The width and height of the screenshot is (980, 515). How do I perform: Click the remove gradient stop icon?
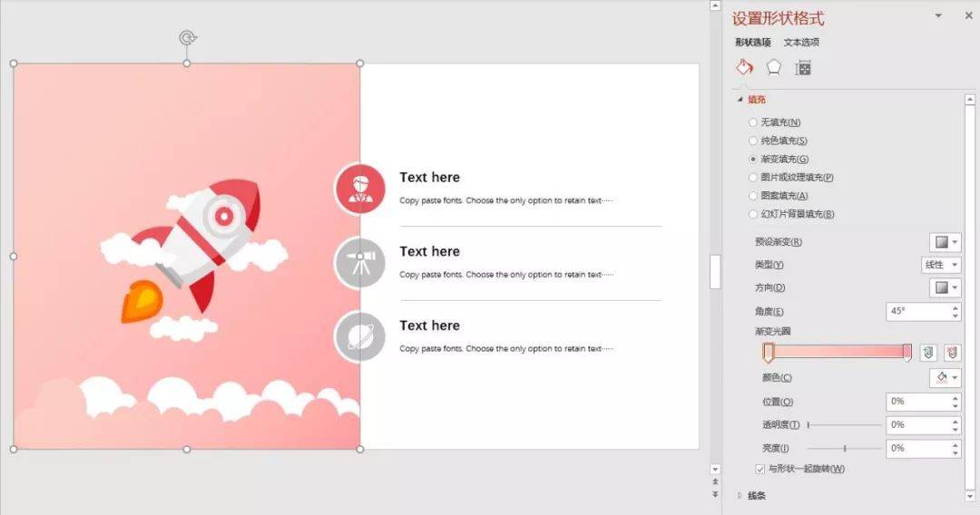pos(952,353)
